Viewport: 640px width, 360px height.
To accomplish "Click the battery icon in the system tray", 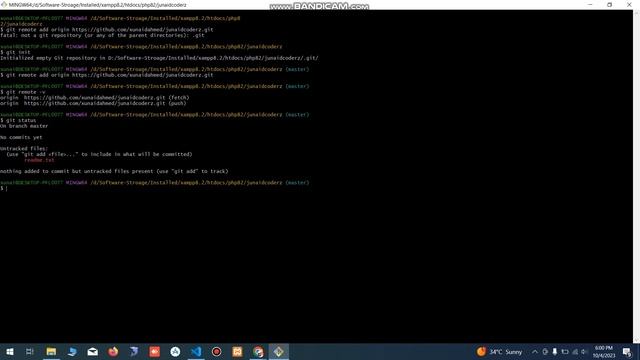I will tap(565, 351).
